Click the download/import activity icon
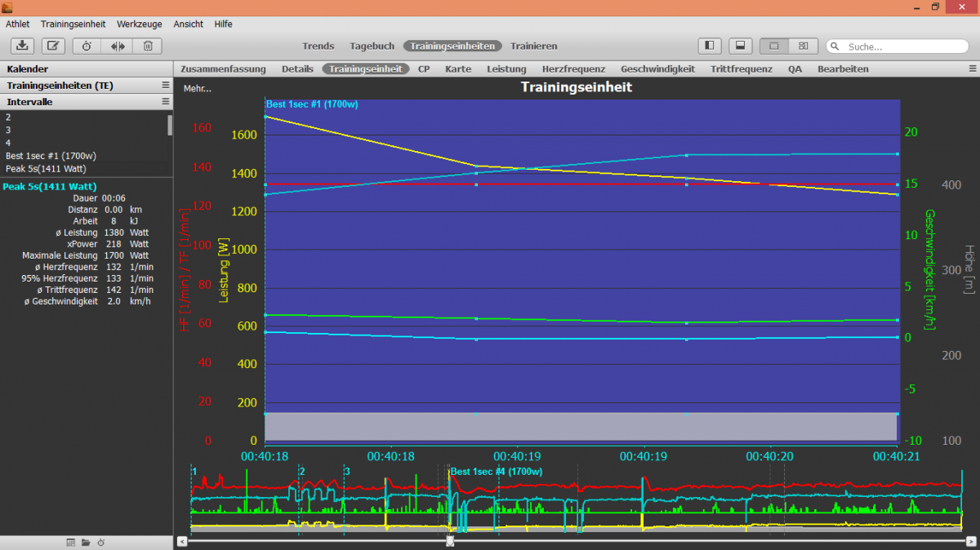This screenshot has height=550, width=980. (x=22, y=47)
